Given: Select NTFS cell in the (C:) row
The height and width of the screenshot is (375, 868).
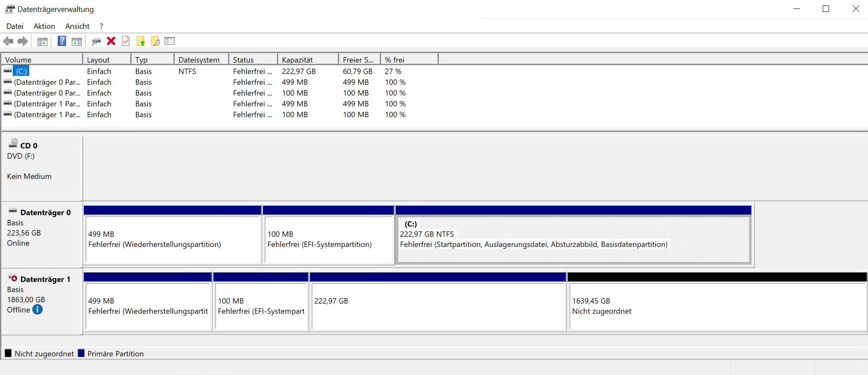Looking at the screenshot, I should [x=187, y=71].
